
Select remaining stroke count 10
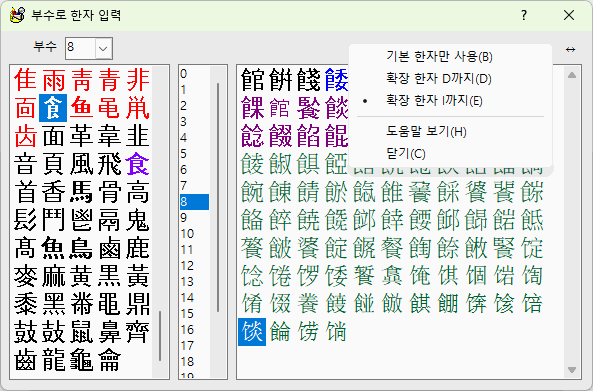pos(194,234)
